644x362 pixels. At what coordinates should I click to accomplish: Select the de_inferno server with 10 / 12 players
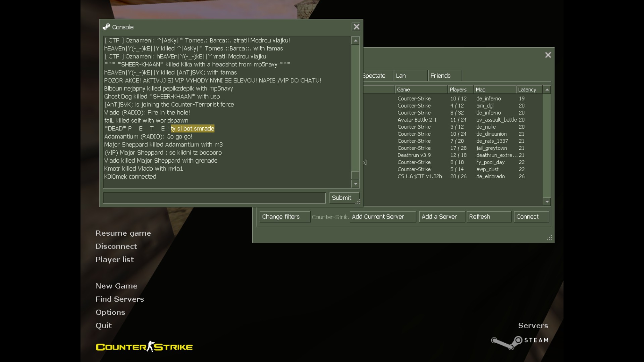tap(453, 99)
